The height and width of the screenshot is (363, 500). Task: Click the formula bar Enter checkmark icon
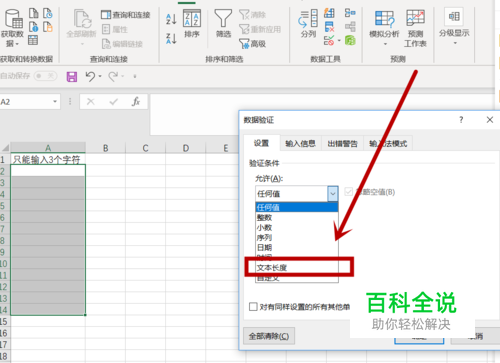pos(113,102)
